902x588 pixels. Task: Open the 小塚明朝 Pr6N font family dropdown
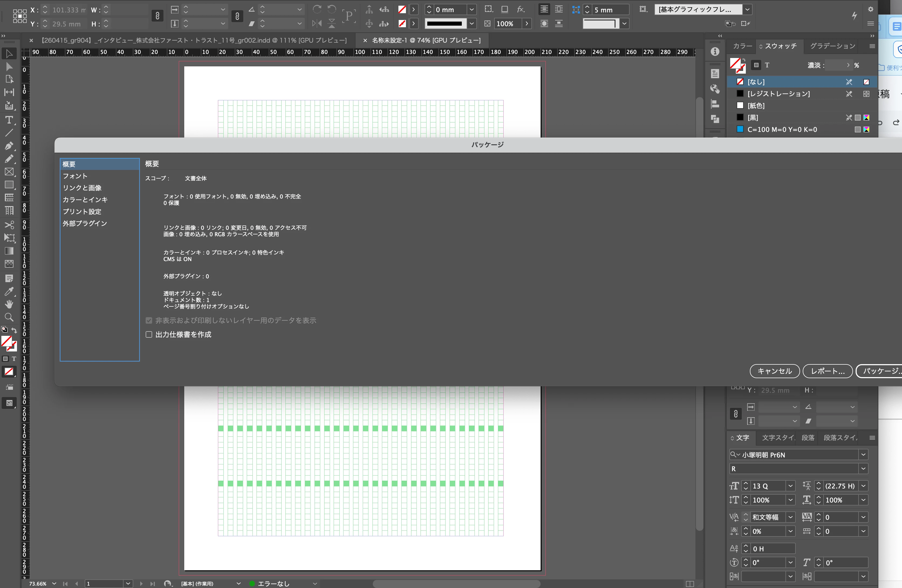[x=863, y=454]
